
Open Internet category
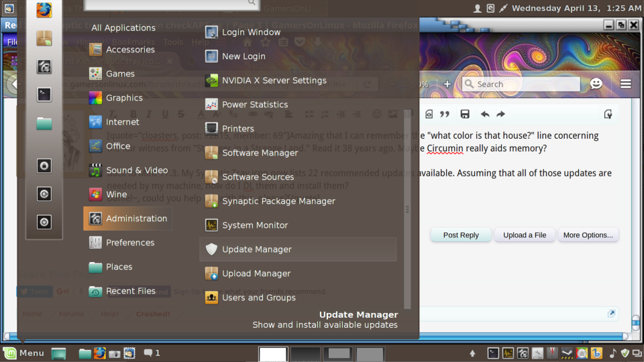pos(127,122)
